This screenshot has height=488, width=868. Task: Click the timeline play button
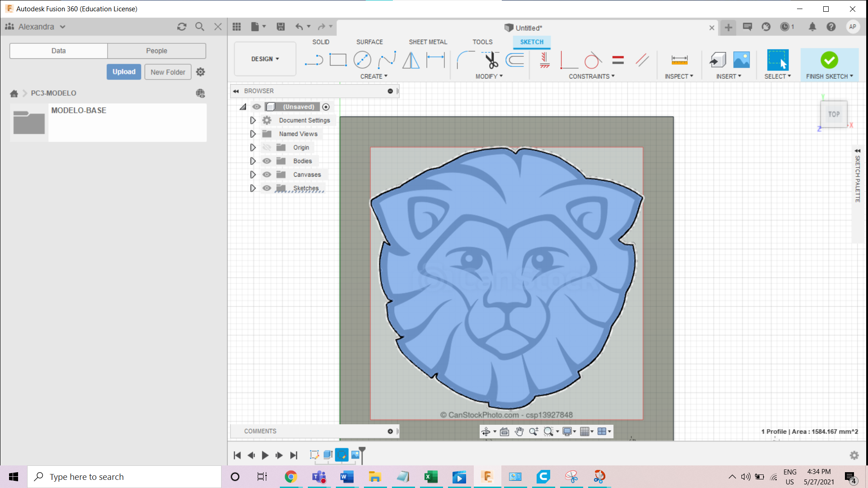coord(265,455)
